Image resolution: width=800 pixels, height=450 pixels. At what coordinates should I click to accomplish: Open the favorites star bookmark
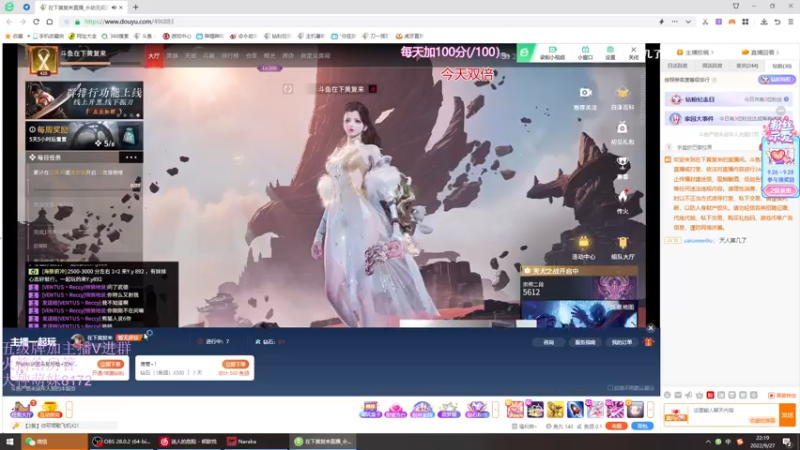tap(14, 36)
